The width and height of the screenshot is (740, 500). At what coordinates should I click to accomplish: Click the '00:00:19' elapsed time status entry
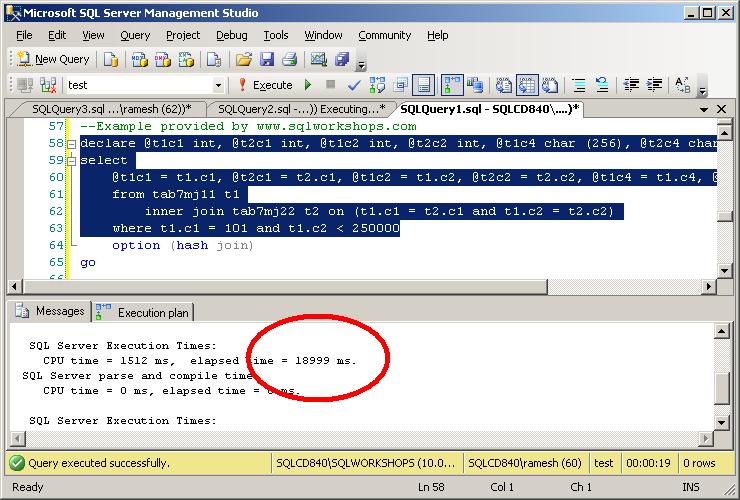(648, 463)
